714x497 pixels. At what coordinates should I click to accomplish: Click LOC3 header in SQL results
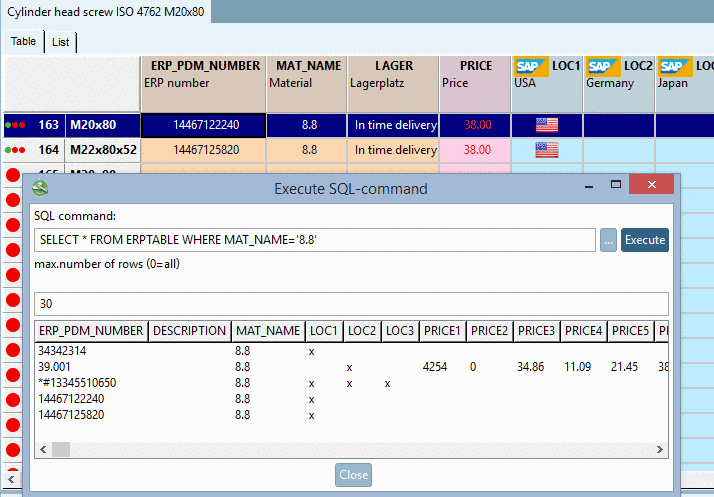point(400,331)
